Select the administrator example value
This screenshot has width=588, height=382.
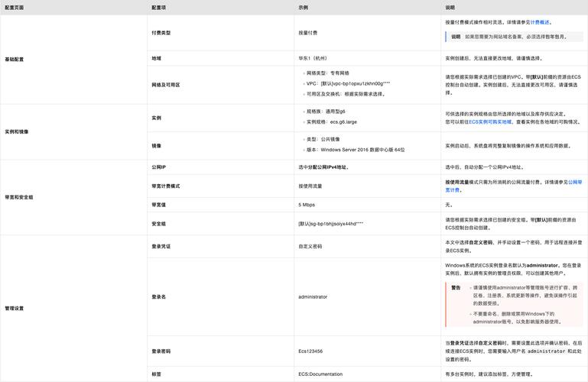(313, 297)
